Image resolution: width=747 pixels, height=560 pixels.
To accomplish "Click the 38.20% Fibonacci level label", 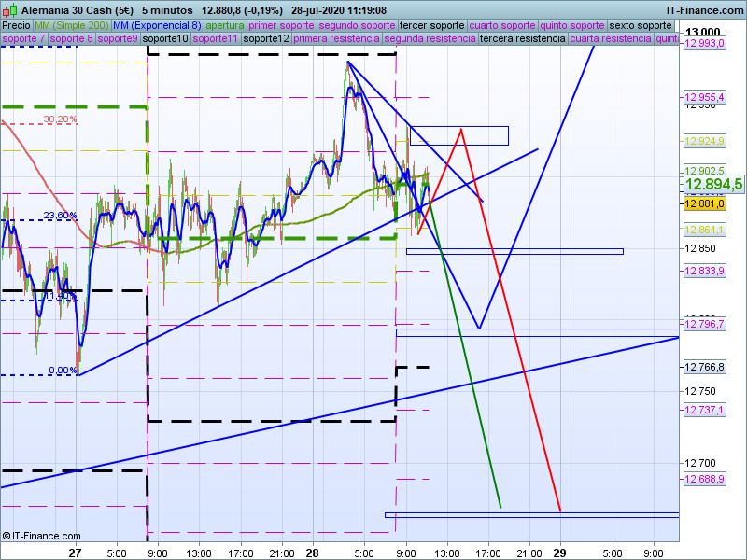I will click(x=60, y=119).
